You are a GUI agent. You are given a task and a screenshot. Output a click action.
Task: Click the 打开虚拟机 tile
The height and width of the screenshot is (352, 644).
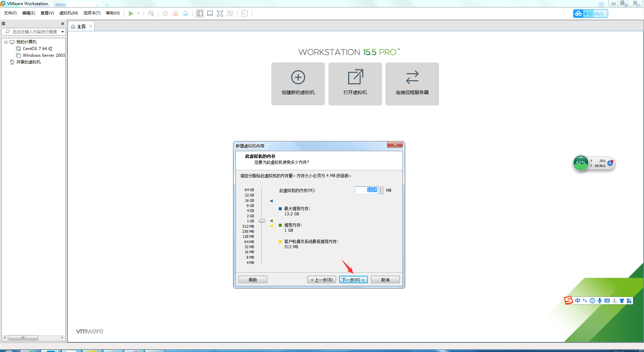355,84
